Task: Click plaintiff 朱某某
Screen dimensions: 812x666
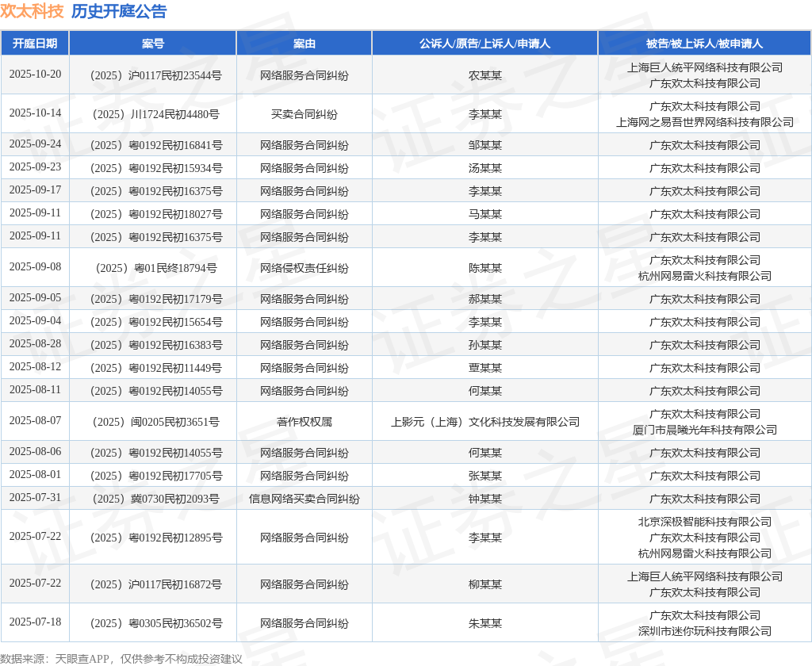Action: pos(485,623)
